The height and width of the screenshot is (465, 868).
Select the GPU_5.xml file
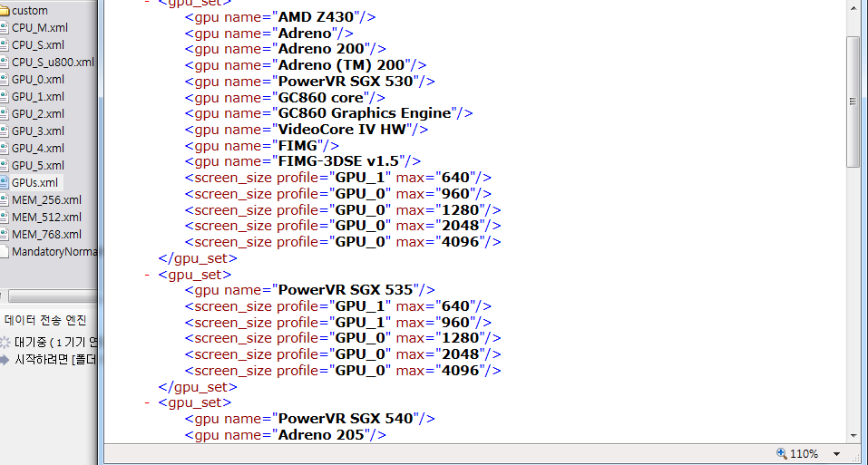38,165
